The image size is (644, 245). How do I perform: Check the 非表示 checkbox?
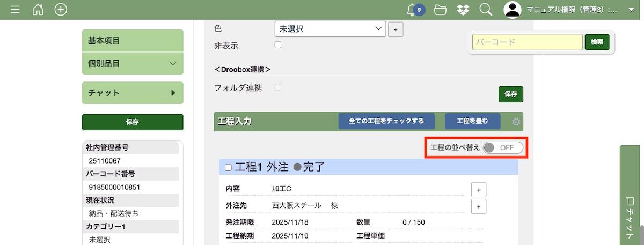(x=278, y=45)
